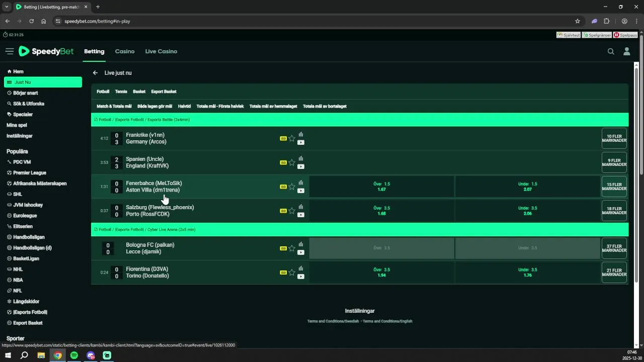Show 37 fler marknader for Bologna match
This screenshot has height=362, width=644.
pos(614,248)
